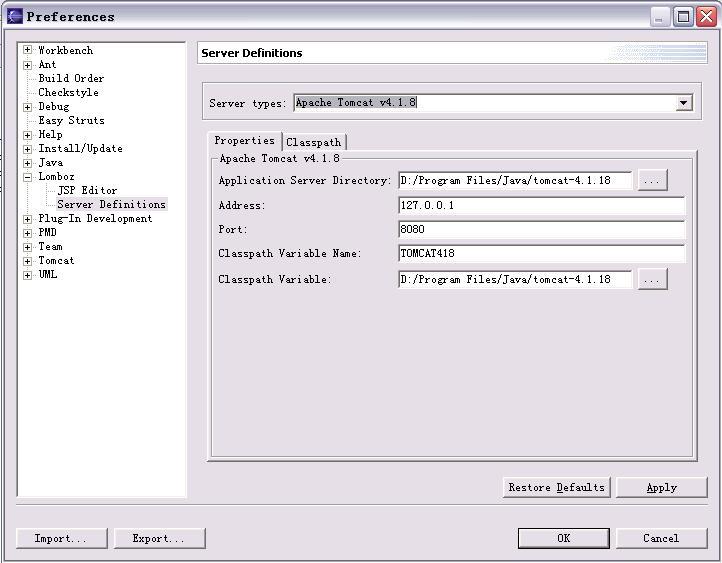
Task: Expand the Tomcat tree node
Action: (28, 261)
